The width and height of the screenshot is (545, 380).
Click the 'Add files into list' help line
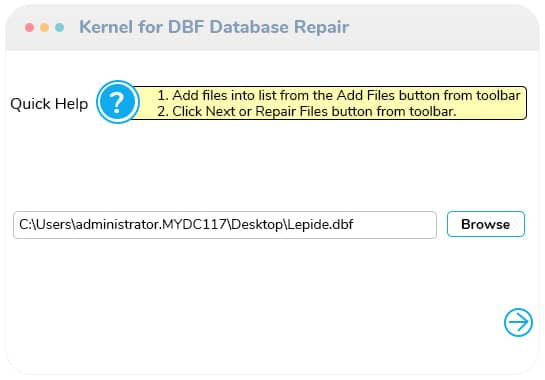click(339, 95)
